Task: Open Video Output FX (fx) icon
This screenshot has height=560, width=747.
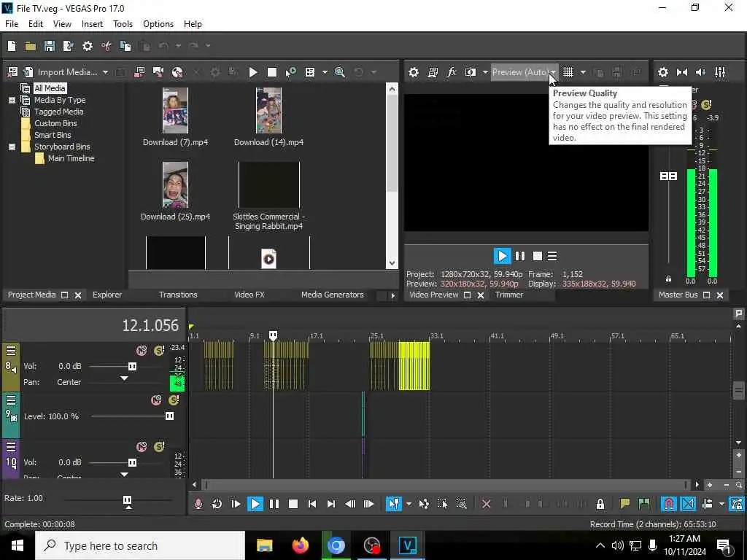Action: click(451, 72)
